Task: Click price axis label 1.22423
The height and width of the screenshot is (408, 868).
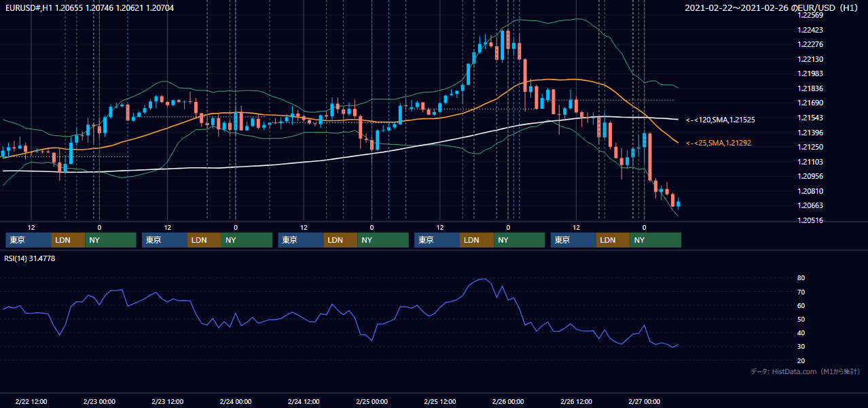Action: [810, 30]
